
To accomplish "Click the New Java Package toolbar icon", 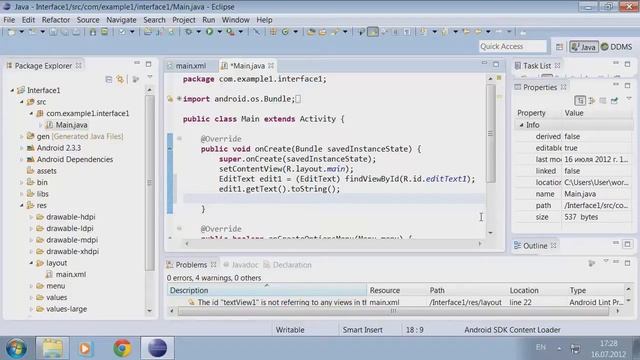I will tap(273, 31).
